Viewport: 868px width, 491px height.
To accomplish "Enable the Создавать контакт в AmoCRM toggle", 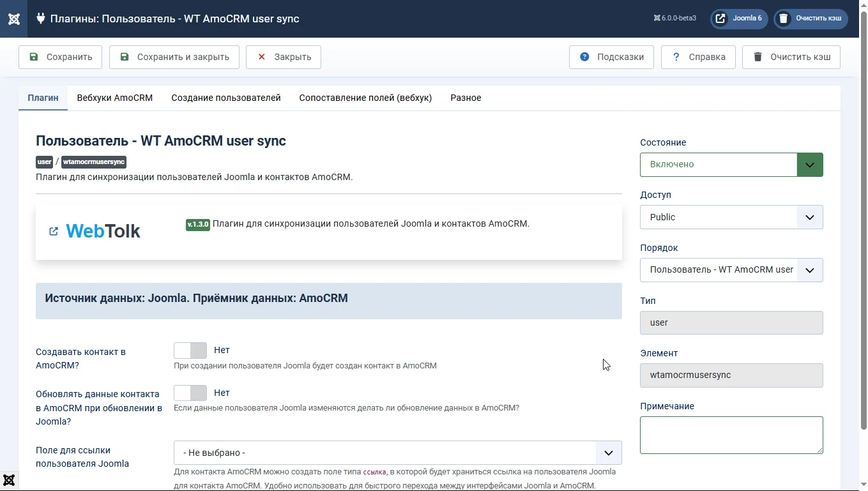I will tap(190, 351).
